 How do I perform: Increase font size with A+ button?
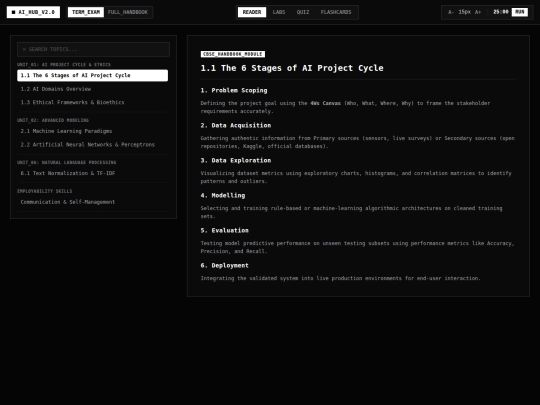click(x=478, y=12)
